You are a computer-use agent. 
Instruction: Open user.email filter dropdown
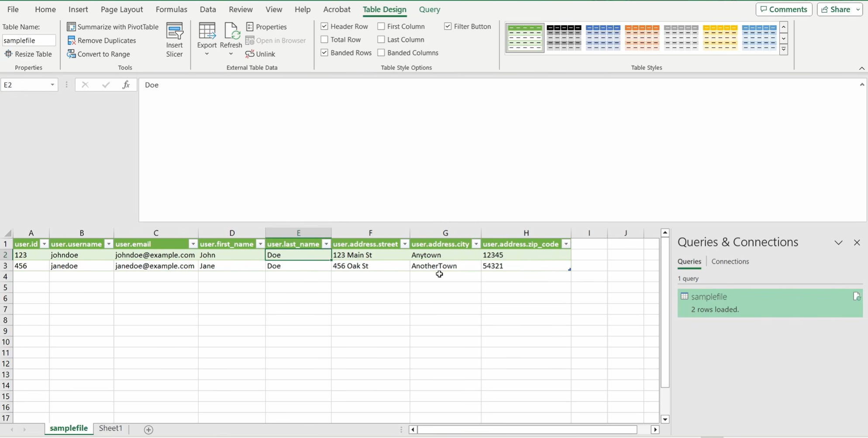[x=193, y=244]
